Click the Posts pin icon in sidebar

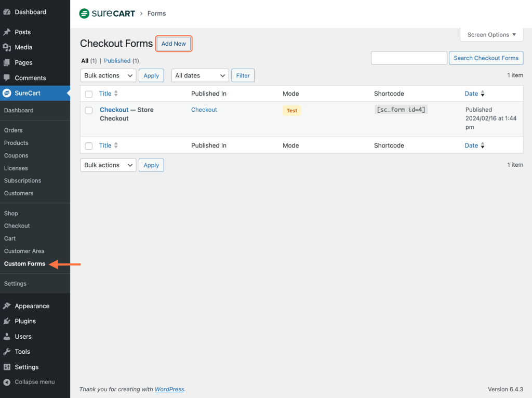(7, 32)
